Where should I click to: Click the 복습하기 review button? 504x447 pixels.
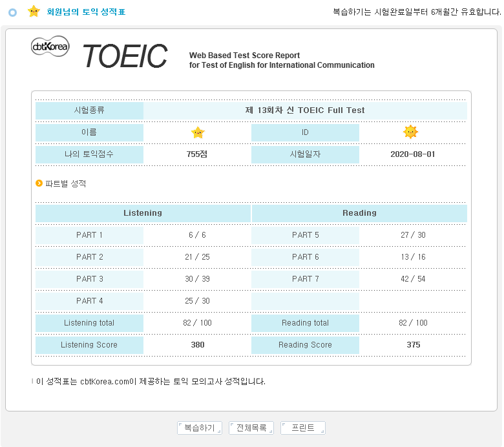click(199, 428)
